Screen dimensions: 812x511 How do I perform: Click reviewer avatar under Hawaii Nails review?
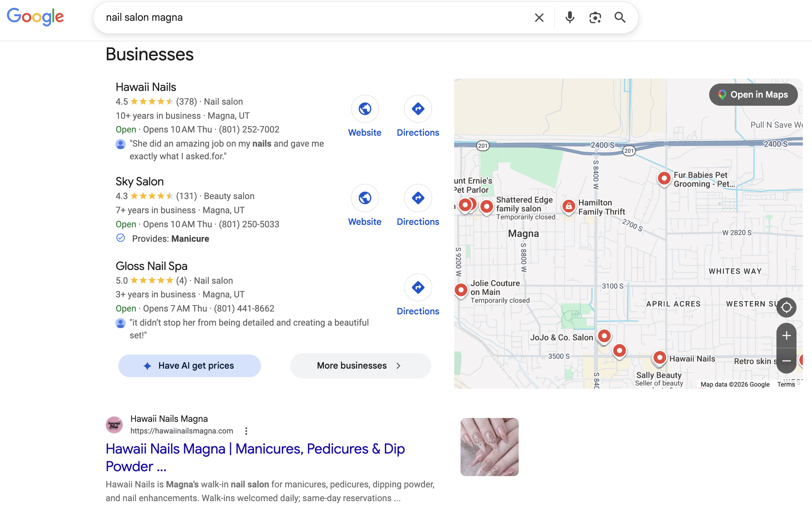point(120,144)
